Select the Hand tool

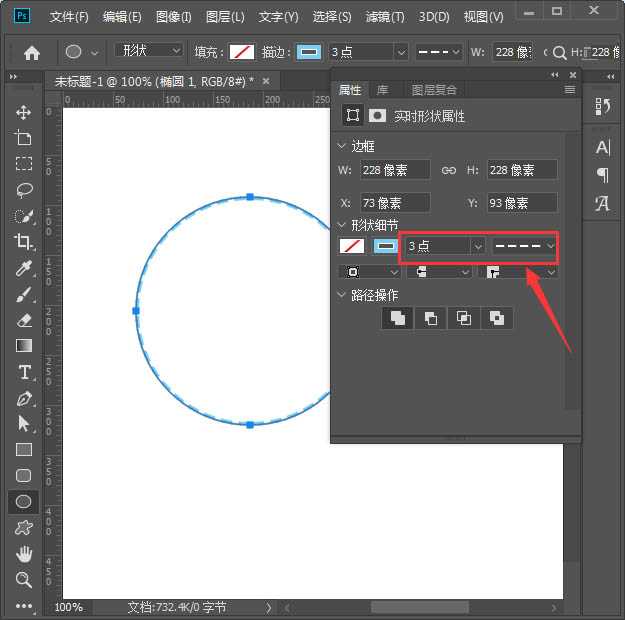tap(24, 554)
